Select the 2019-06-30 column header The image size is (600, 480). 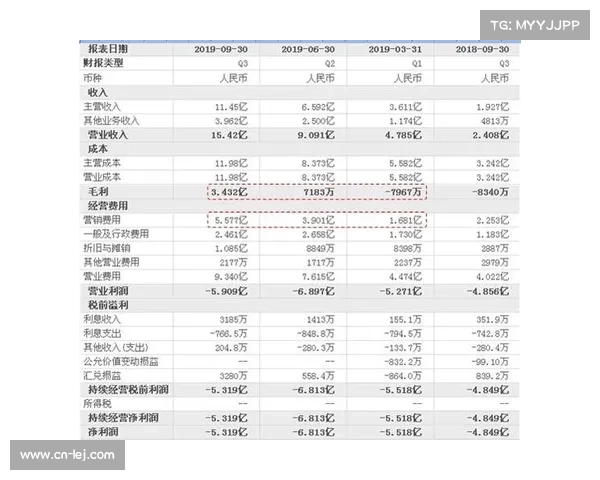tap(309, 48)
